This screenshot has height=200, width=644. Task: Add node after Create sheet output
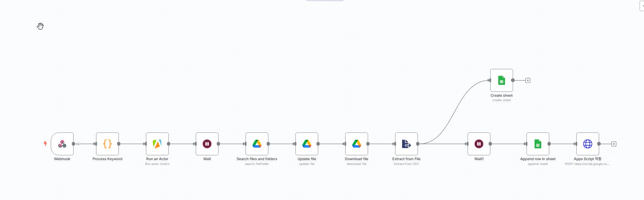(528, 80)
